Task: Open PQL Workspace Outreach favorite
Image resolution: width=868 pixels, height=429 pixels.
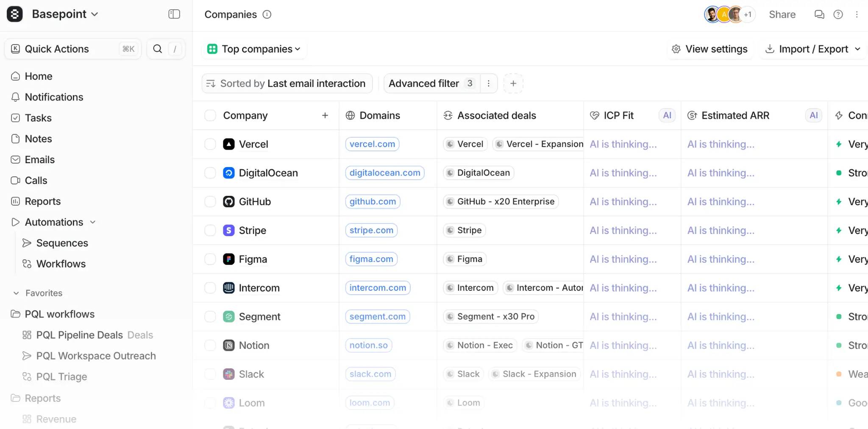Action: click(89, 356)
